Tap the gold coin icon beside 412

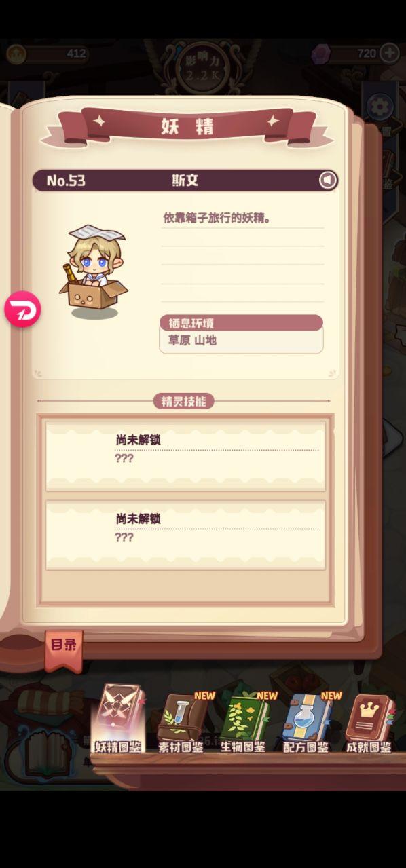16,54
